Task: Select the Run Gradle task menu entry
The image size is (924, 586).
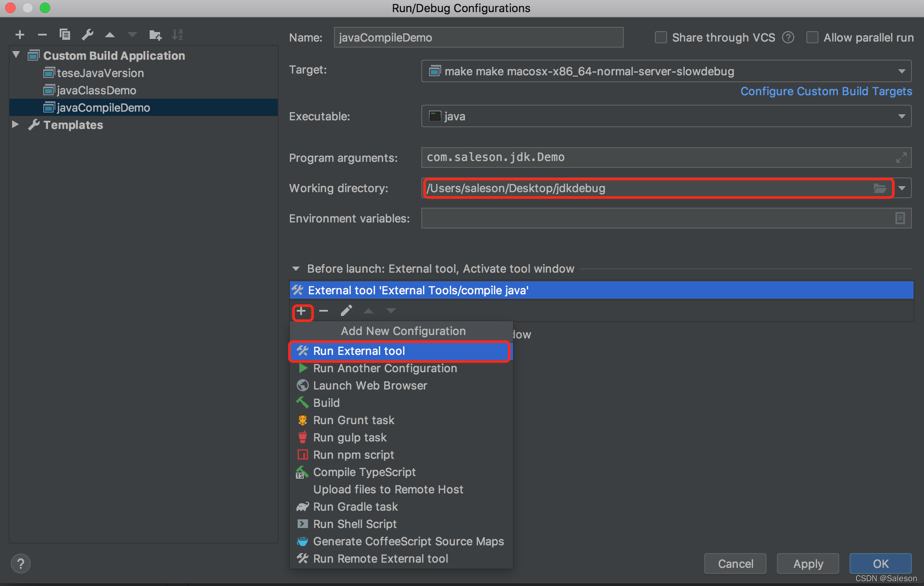Action: pos(355,507)
